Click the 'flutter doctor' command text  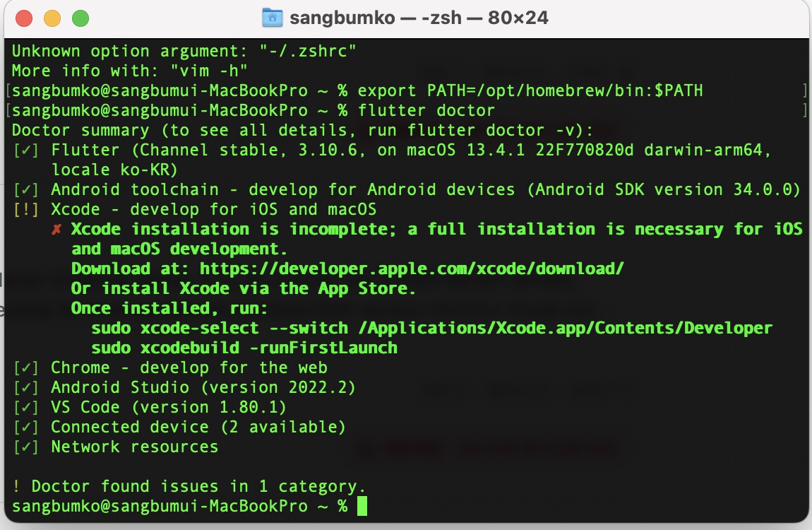[x=426, y=110]
